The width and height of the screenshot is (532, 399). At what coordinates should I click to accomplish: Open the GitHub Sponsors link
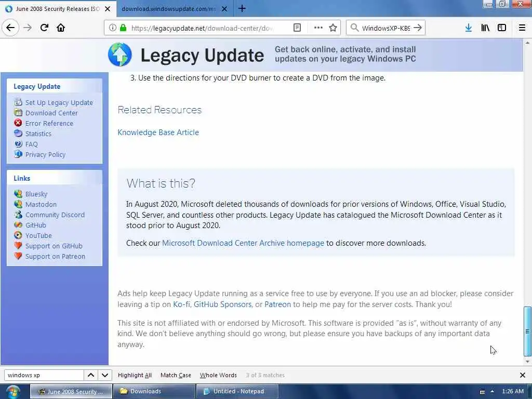222,304
